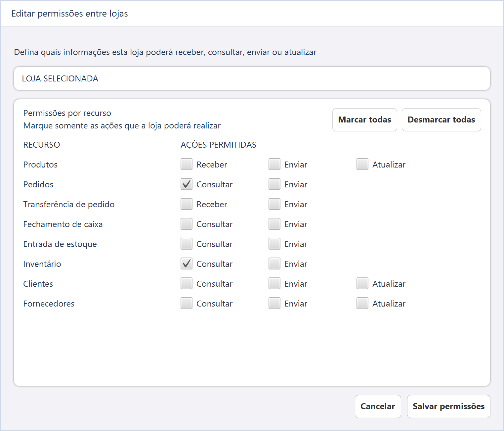Click the Fornecedores resource name
504x431 pixels.
coord(49,304)
